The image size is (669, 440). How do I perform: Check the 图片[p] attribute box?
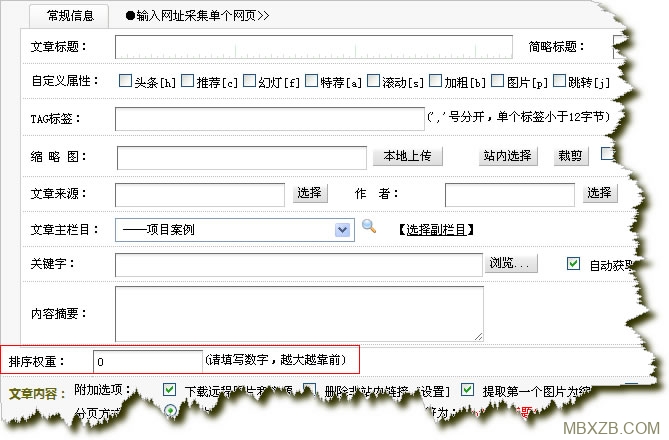[x=497, y=80]
